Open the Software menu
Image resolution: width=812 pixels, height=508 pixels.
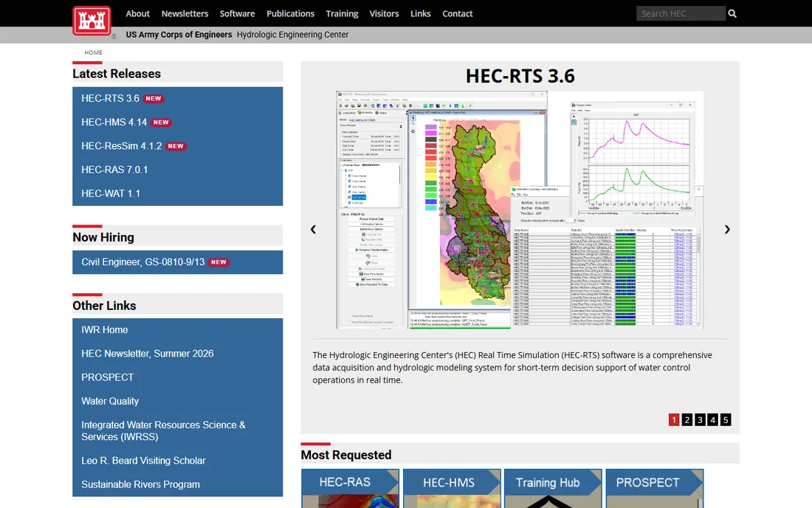[x=237, y=13]
